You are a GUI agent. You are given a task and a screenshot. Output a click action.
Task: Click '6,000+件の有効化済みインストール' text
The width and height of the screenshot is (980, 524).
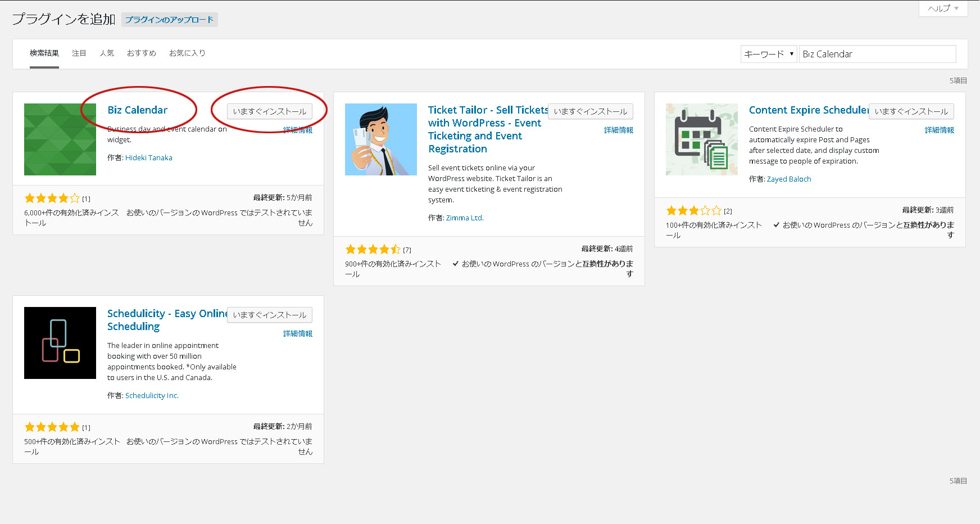coord(71,218)
